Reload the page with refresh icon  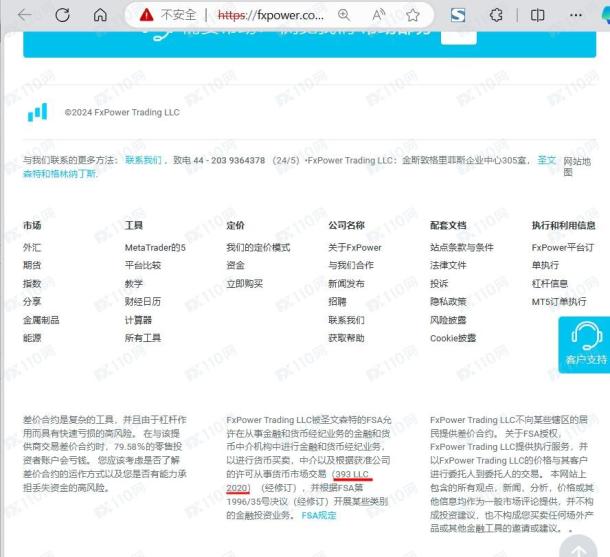coord(62,15)
